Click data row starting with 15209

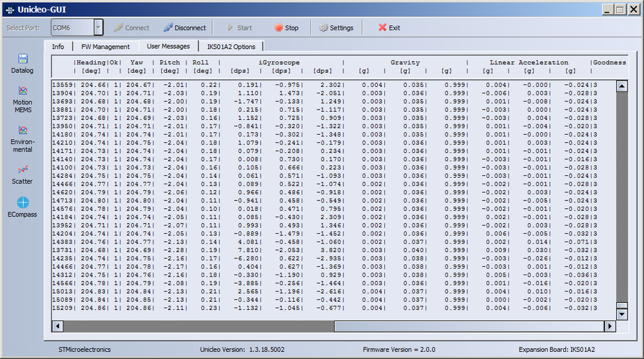[325, 307]
